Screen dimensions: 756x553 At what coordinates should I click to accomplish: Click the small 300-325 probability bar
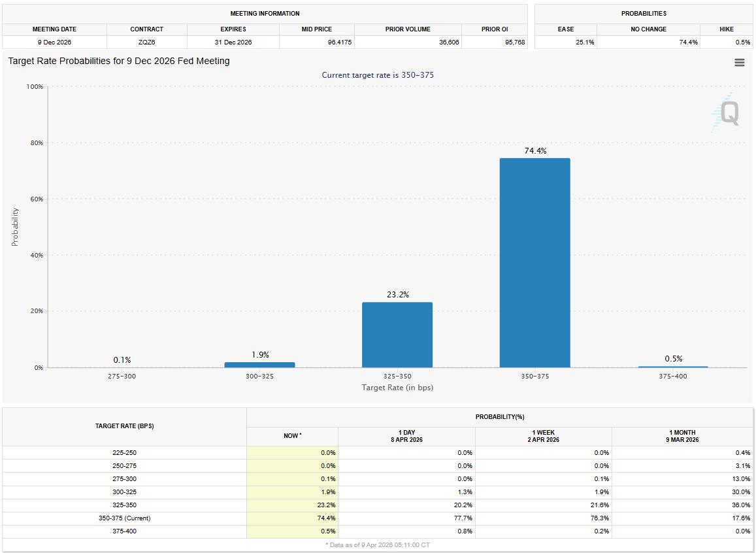pyautogui.click(x=259, y=365)
